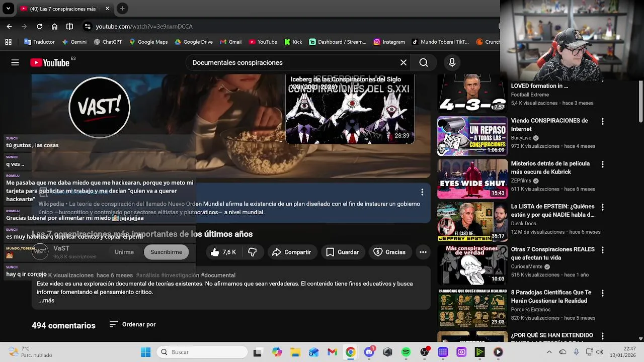644x362 pixels.
Task: Open the Dashboard / Stream bookmark
Action: (x=338, y=42)
